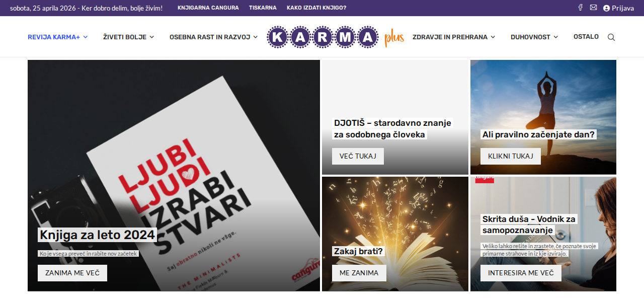Viewport: 644px width, 302px height.
Task: Click the Klikni tukaj button
Action: [x=511, y=156]
